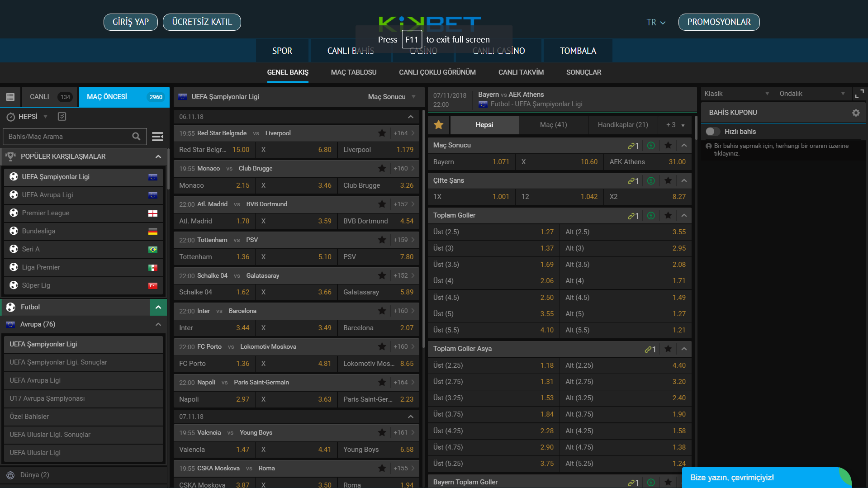868x488 pixels.
Task: Click the gold favorites star tab
Action: tap(439, 125)
